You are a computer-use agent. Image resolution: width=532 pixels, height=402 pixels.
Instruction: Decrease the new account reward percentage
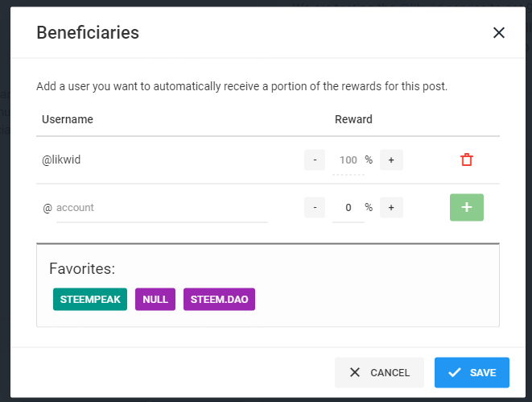[x=315, y=208]
